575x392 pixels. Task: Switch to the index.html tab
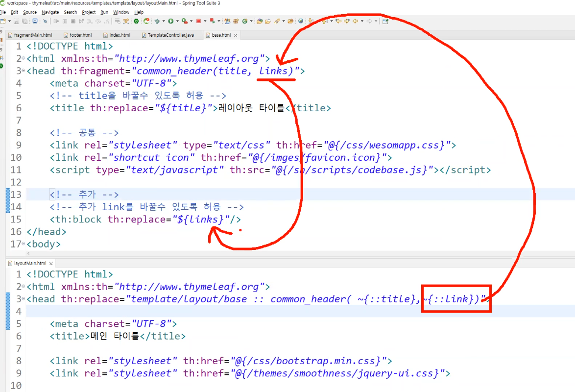pyautogui.click(x=117, y=35)
